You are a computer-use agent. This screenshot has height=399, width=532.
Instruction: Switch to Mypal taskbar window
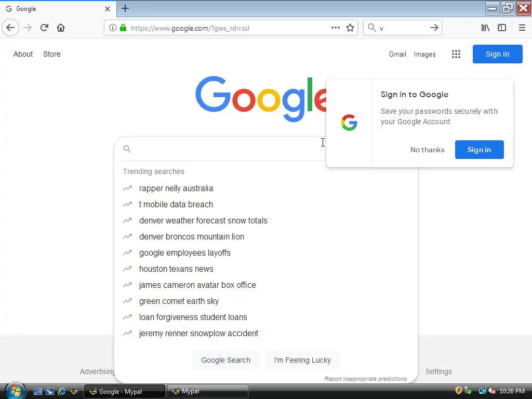click(208, 392)
